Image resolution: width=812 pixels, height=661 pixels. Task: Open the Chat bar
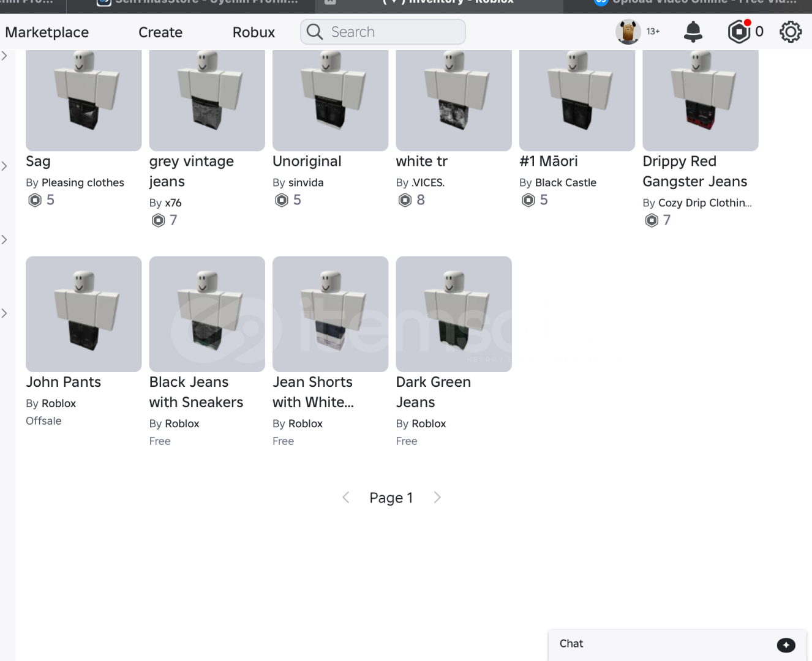[x=677, y=644]
